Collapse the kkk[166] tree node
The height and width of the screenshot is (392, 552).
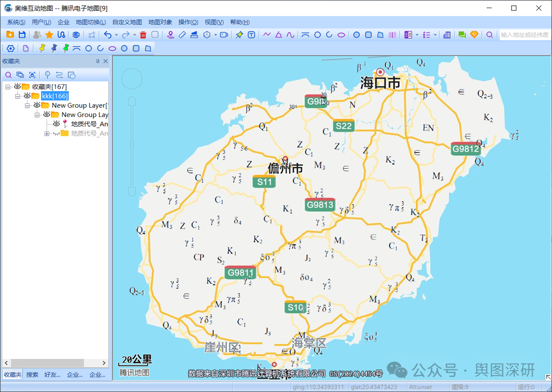[17, 96]
